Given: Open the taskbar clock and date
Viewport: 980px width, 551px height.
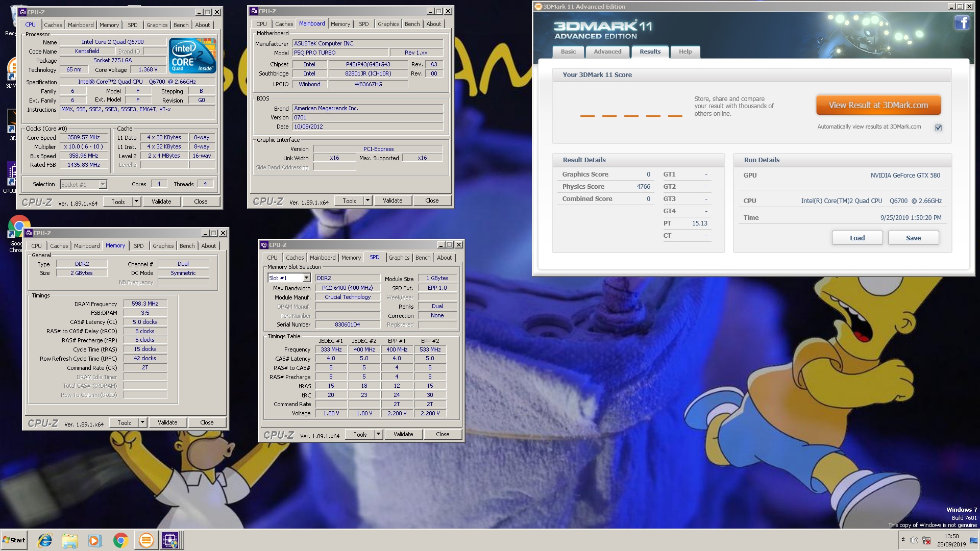Looking at the screenshot, I should [951, 540].
